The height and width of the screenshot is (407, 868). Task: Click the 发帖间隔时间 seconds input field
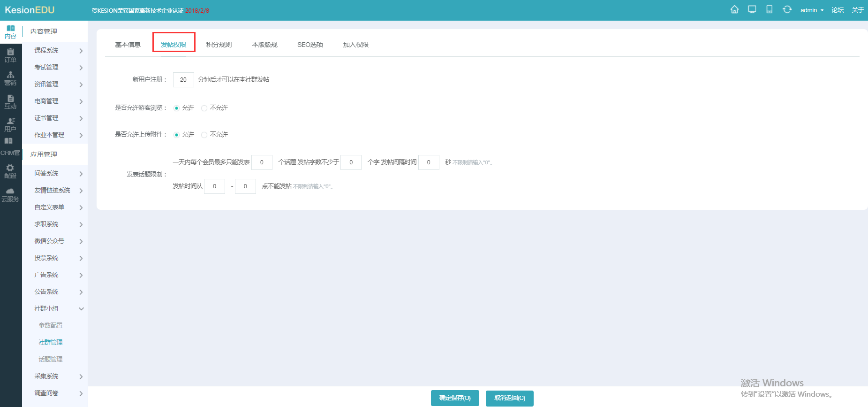point(429,162)
